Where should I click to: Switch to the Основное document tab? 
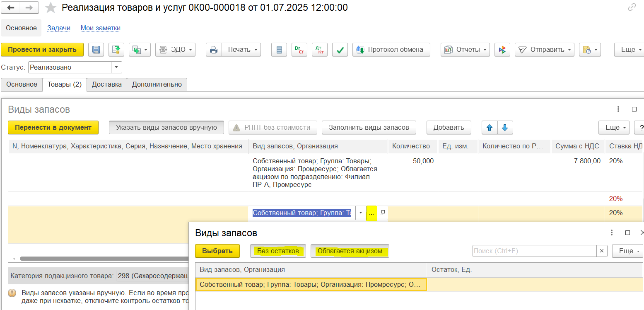click(x=22, y=85)
